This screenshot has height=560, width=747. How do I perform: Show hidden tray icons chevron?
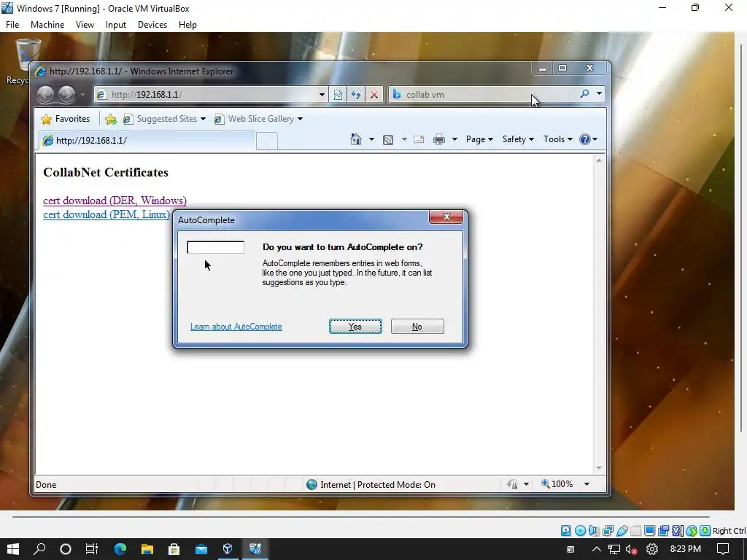click(596, 549)
